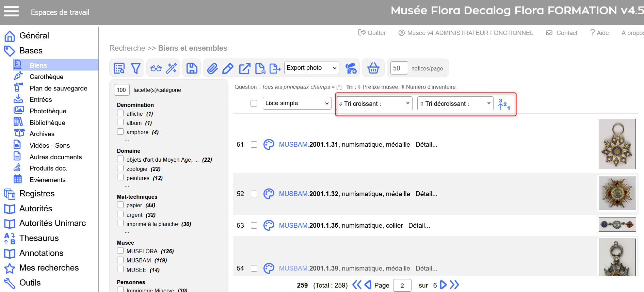Open the Export photo dropdown
644x292 pixels.
coord(311,68)
